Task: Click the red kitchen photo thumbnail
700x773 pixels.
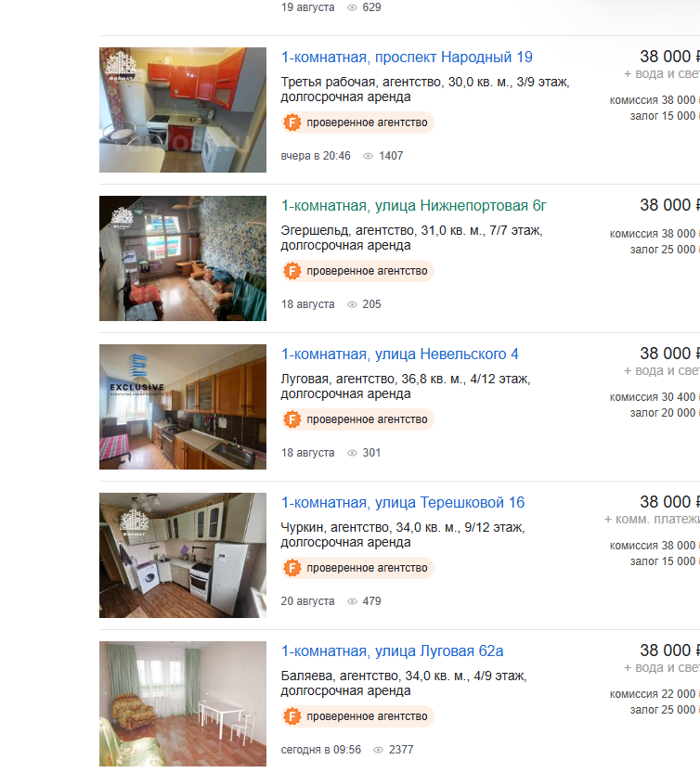Action: pyautogui.click(x=183, y=110)
